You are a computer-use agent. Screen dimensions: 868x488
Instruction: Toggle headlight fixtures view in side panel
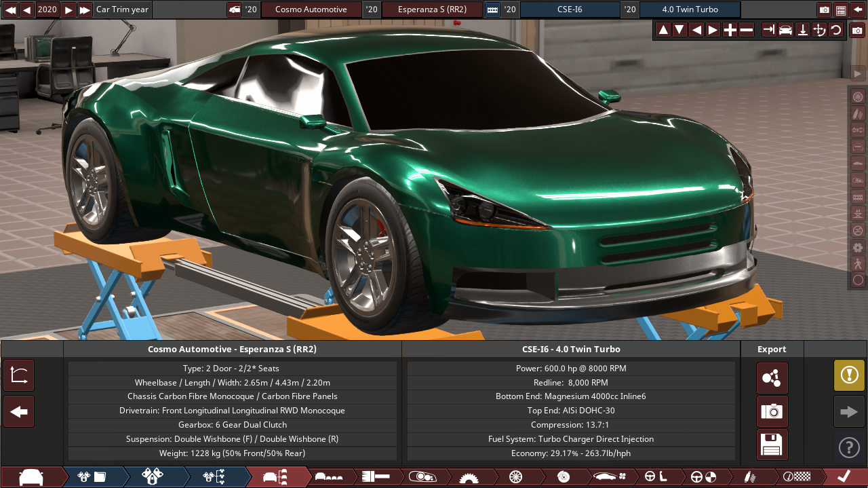click(x=858, y=180)
